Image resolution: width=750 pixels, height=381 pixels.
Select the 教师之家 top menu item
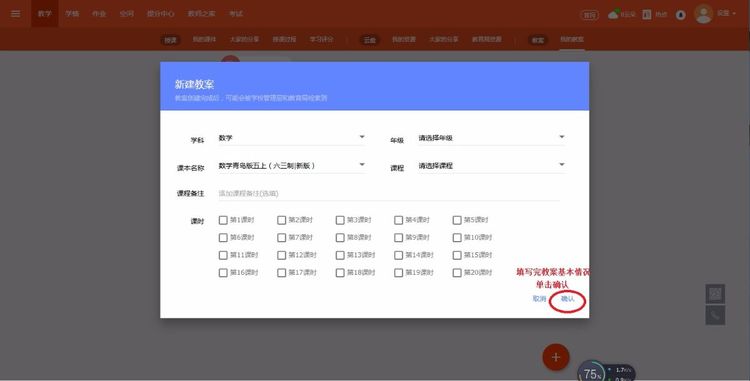tap(201, 14)
